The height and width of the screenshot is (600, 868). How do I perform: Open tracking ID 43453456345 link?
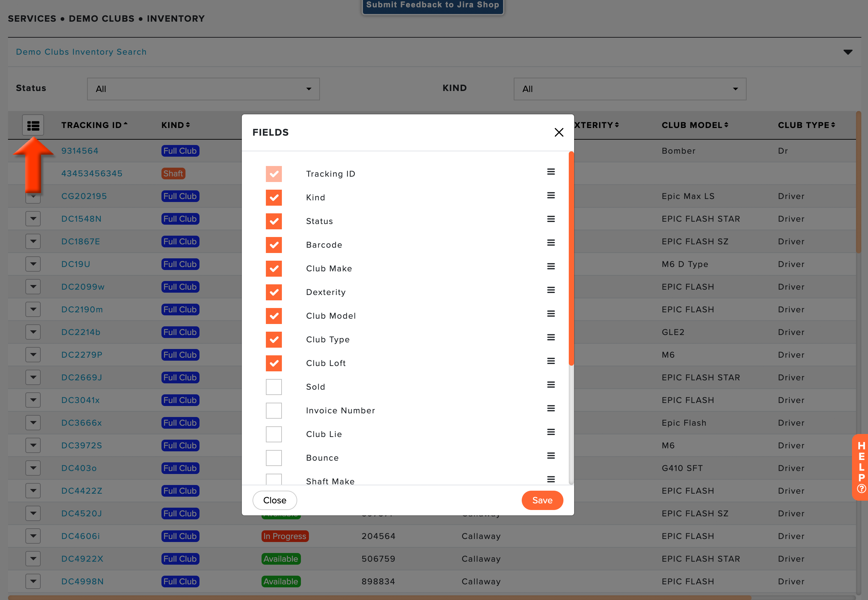tap(92, 173)
